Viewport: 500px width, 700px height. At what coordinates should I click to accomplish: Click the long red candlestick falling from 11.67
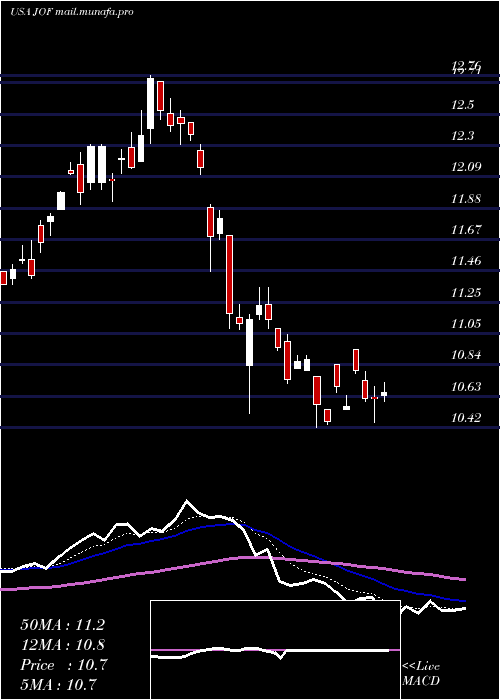[x=229, y=281]
